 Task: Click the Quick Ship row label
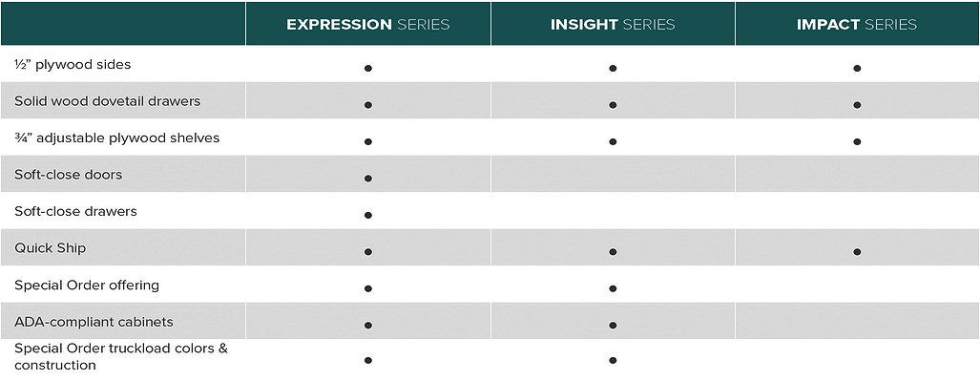click(x=50, y=248)
